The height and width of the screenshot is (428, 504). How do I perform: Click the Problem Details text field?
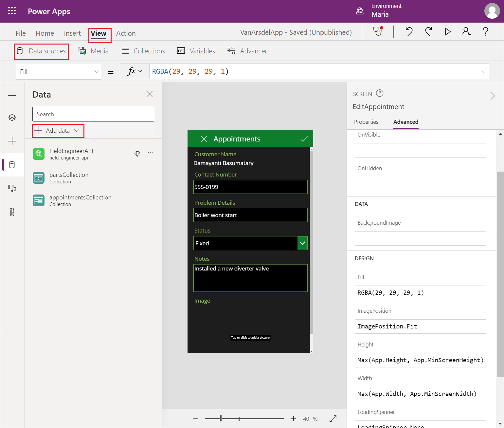point(250,215)
